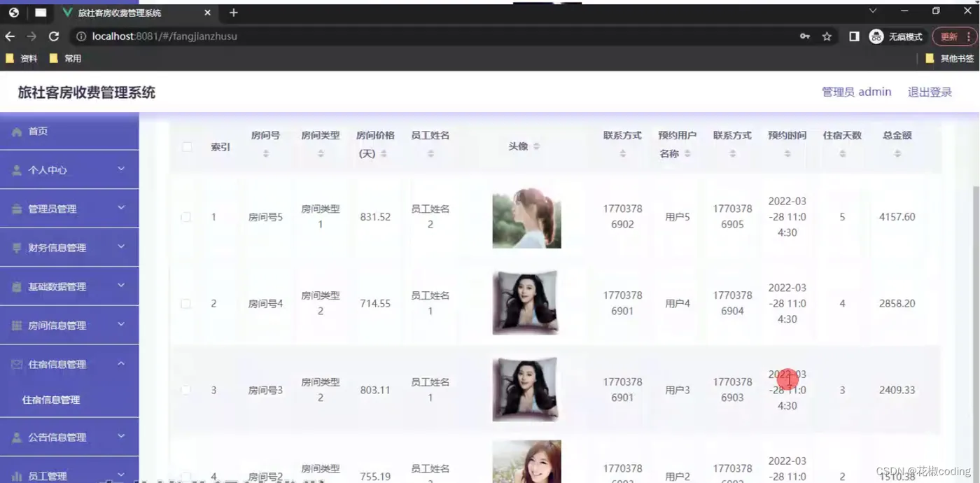The image size is (980, 483).
Task: Click the icon beside 管理员管理
Action: click(x=17, y=209)
